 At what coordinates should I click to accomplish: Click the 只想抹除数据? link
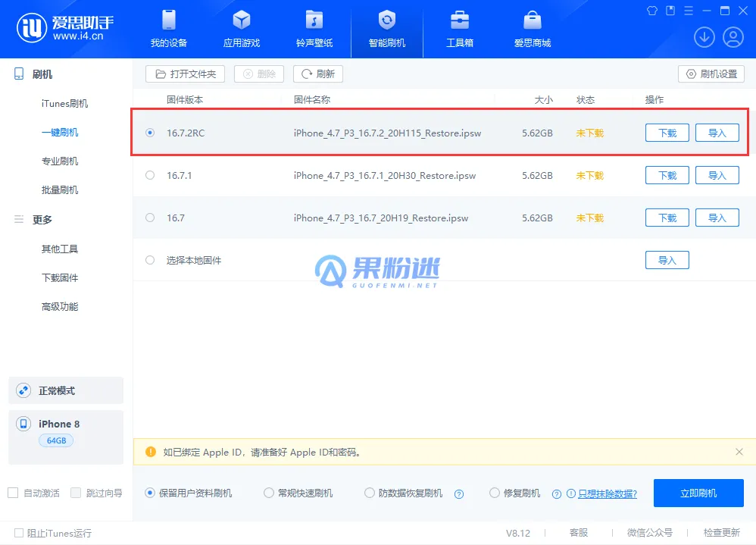(x=607, y=493)
